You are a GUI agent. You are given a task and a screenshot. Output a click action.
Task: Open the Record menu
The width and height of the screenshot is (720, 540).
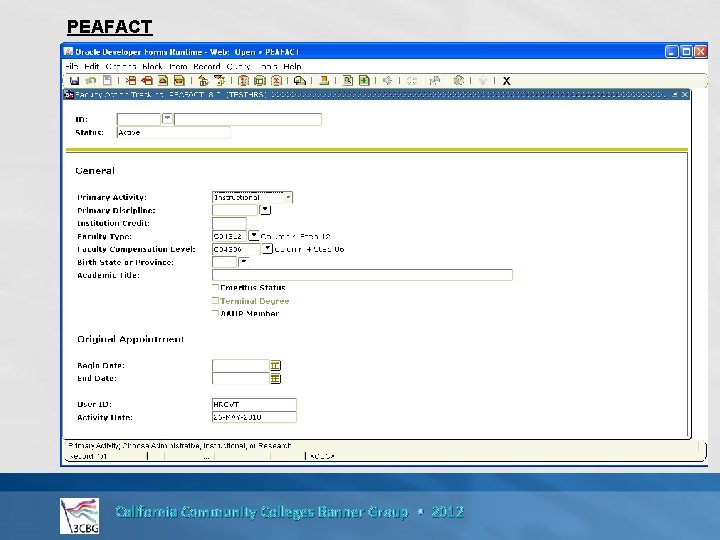[207, 67]
